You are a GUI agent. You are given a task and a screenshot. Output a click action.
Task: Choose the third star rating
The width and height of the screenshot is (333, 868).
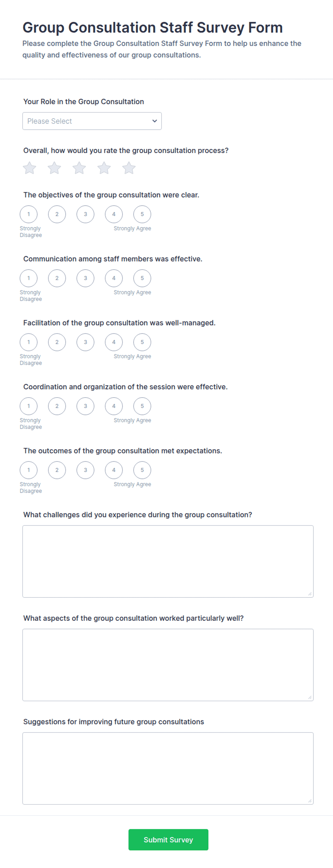coord(79,168)
